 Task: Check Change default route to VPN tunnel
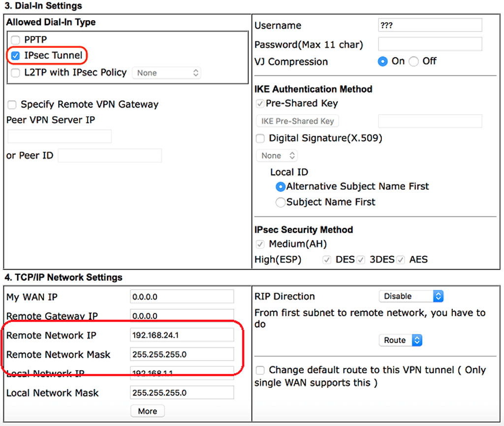(260, 370)
